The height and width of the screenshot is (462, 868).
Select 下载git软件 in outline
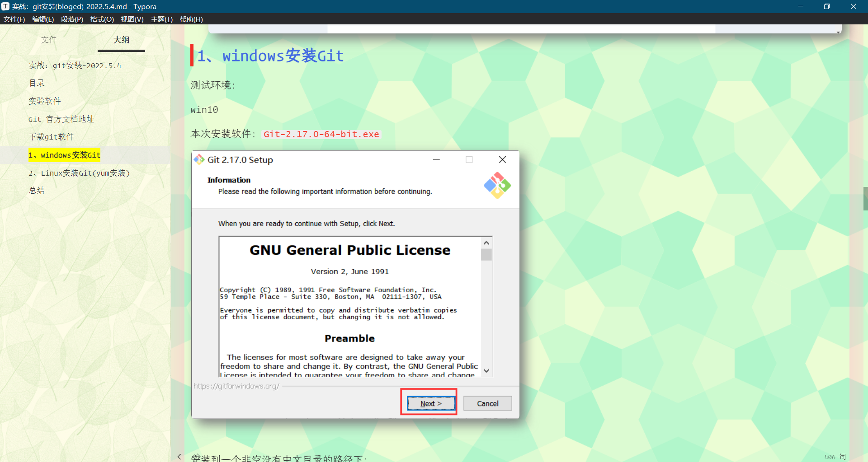[51, 137]
